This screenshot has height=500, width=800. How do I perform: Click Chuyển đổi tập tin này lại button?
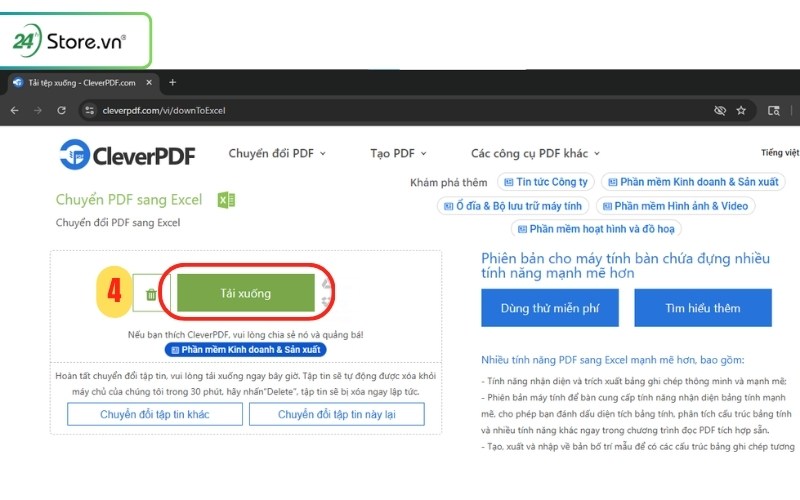(337, 414)
